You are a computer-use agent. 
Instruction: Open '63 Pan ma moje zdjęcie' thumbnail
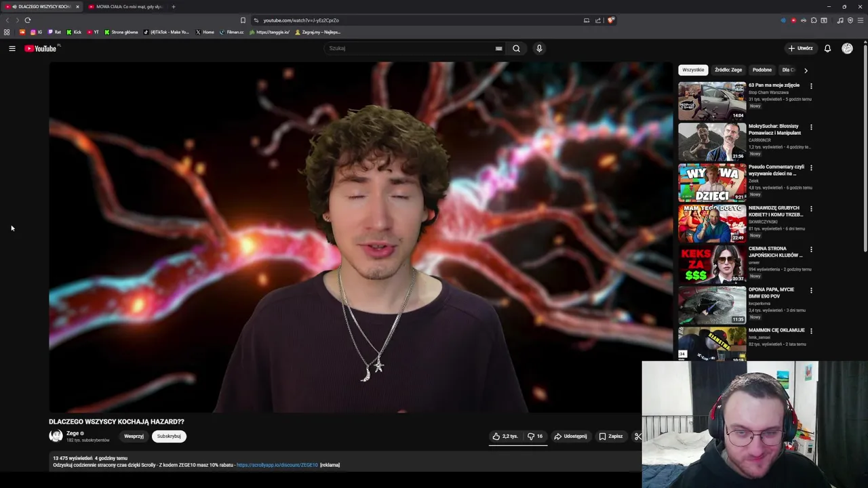pos(712,101)
